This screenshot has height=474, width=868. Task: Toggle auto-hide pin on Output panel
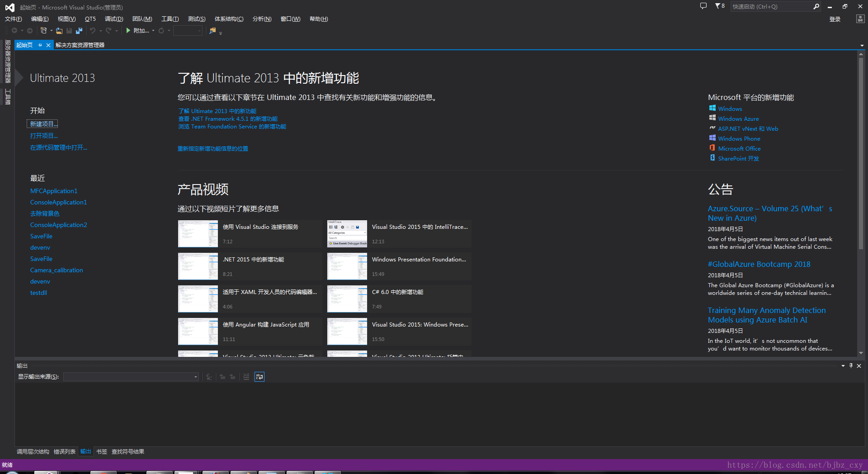click(851, 366)
